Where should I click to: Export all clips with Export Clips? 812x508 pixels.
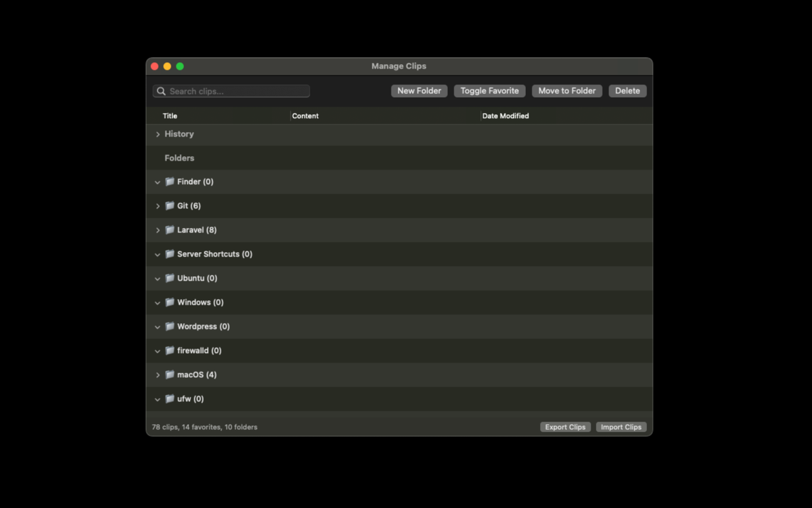[x=565, y=427]
